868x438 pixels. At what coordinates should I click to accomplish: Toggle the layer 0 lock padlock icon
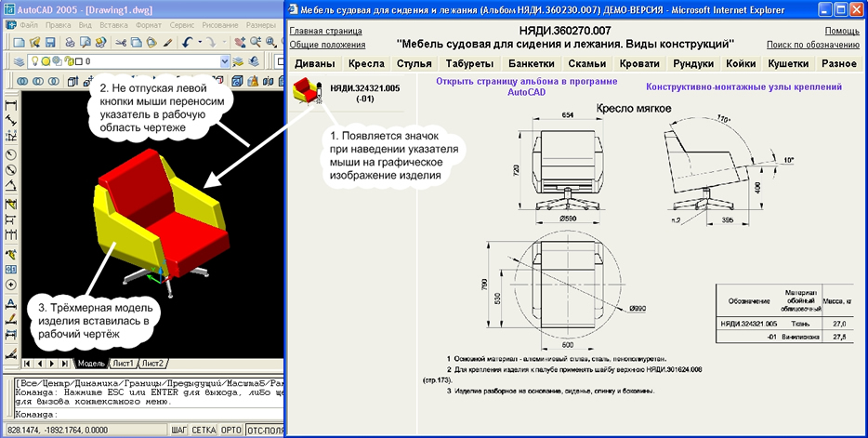tap(69, 61)
